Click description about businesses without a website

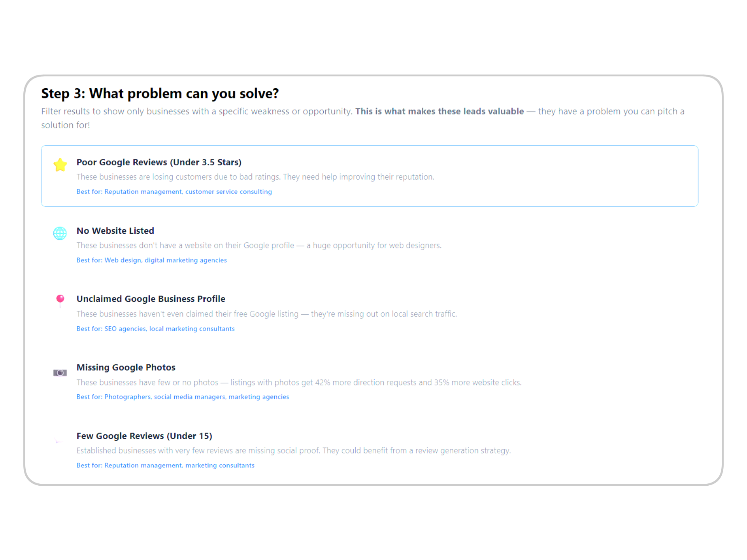click(x=259, y=245)
